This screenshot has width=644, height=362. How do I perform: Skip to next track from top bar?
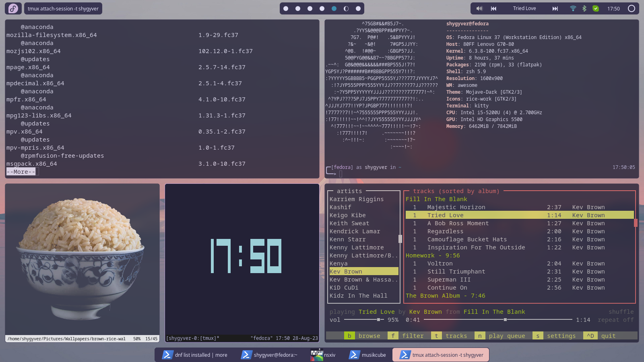555,8
